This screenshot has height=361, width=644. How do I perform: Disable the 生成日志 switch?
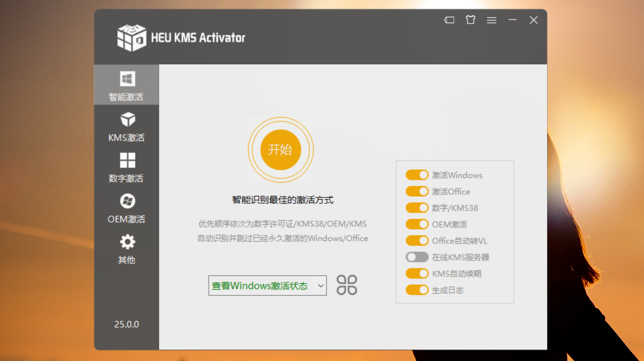[x=417, y=290]
